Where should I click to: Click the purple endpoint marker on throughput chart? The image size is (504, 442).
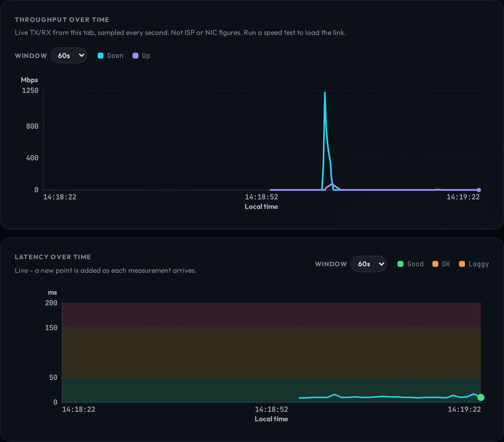tap(479, 190)
